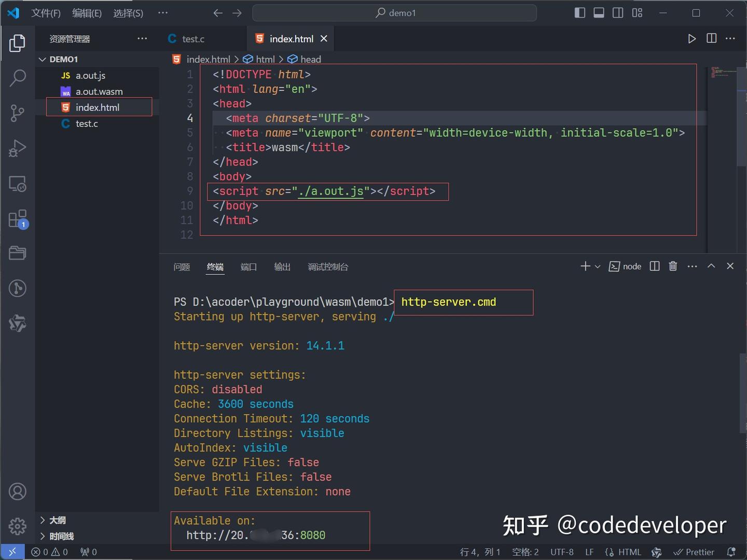
Task: Click errors and warnings count in status bar
Action: click(49, 552)
